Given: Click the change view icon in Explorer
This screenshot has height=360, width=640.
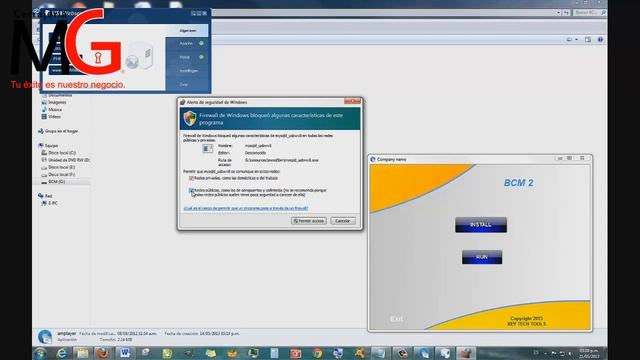Looking at the screenshot, I should click(x=569, y=40).
